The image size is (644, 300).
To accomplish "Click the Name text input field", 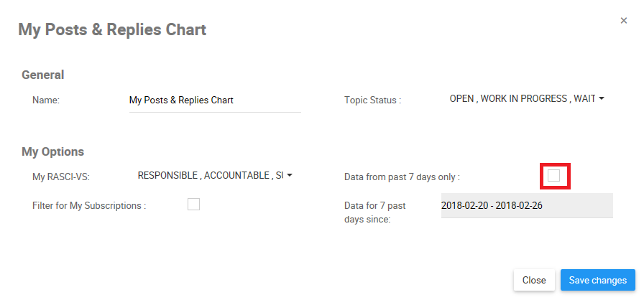I will (x=213, y=100).
